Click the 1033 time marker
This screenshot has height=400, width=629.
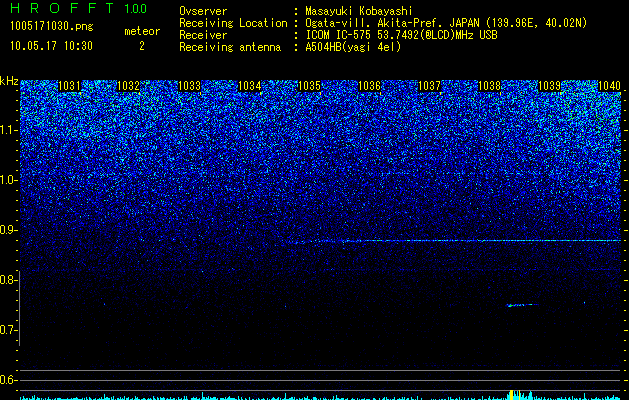(189, 86)
